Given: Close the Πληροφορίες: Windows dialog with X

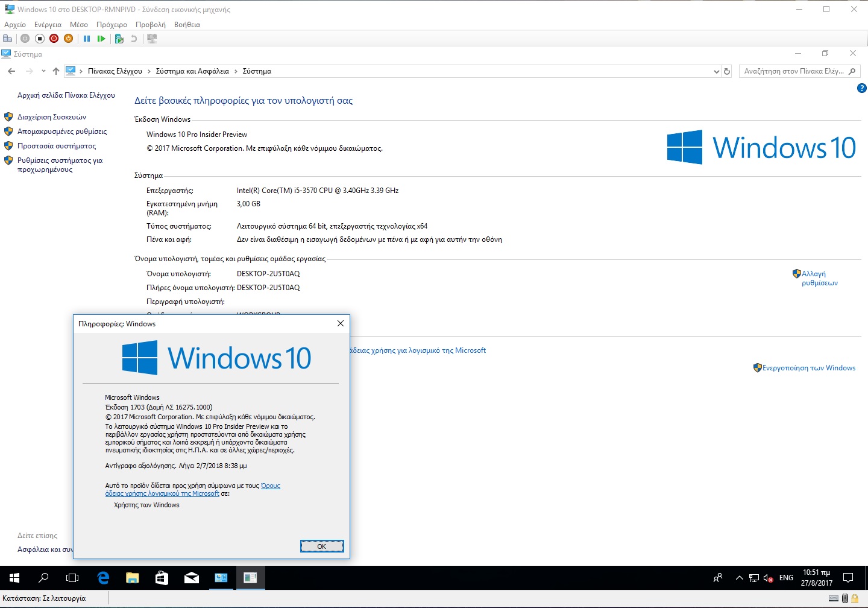Looking at the screenshot, I should click(341, 323).
